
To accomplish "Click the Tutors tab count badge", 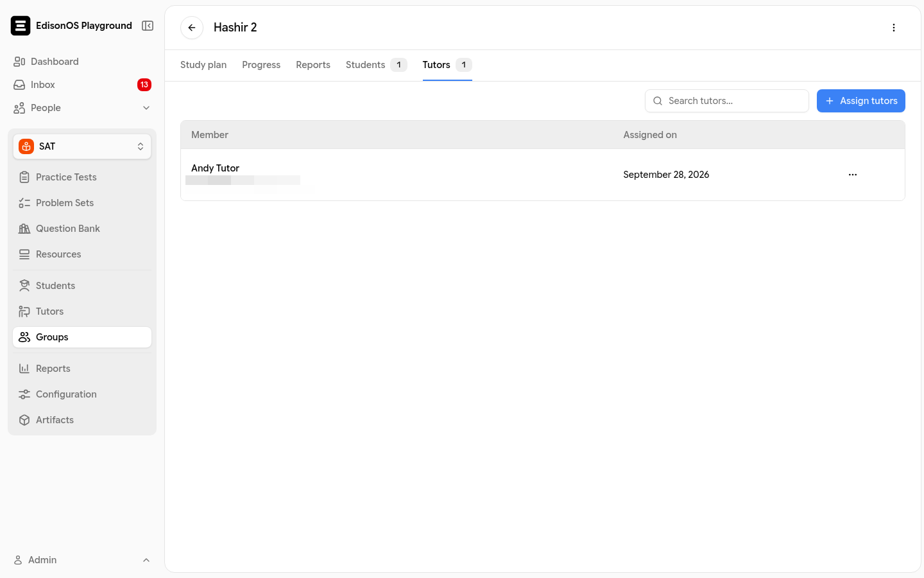I will [464, 65].
